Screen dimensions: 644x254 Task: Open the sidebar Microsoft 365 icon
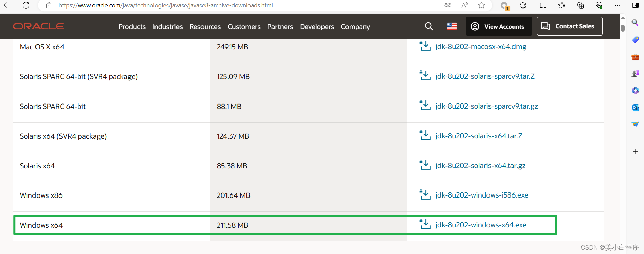click(635, 90)
